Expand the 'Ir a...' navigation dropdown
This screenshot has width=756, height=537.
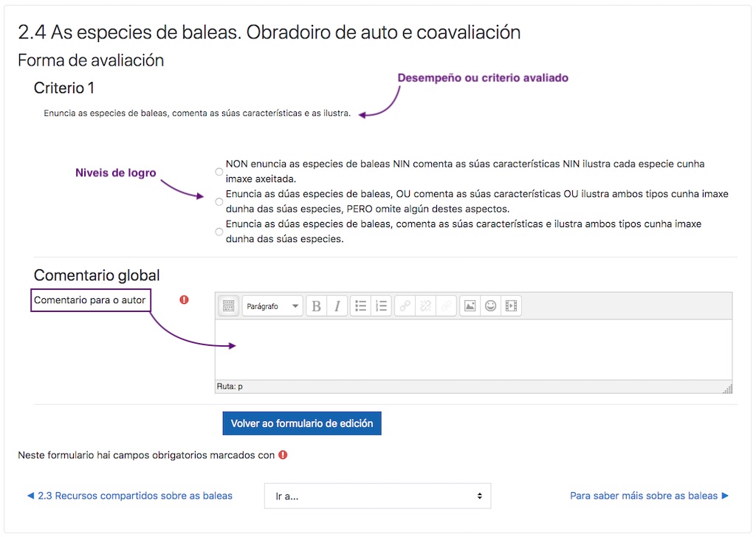tap(377, 496)
